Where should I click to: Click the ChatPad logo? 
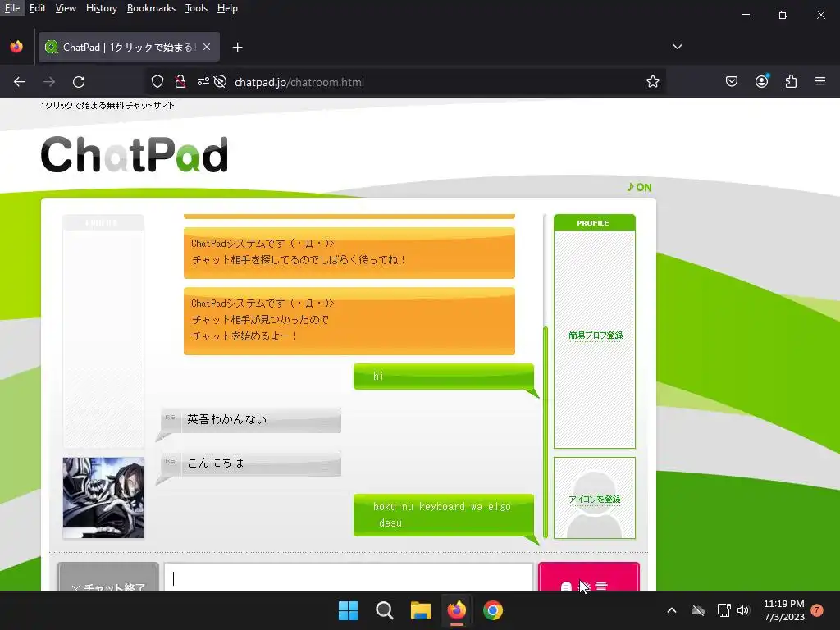[134, 154]
